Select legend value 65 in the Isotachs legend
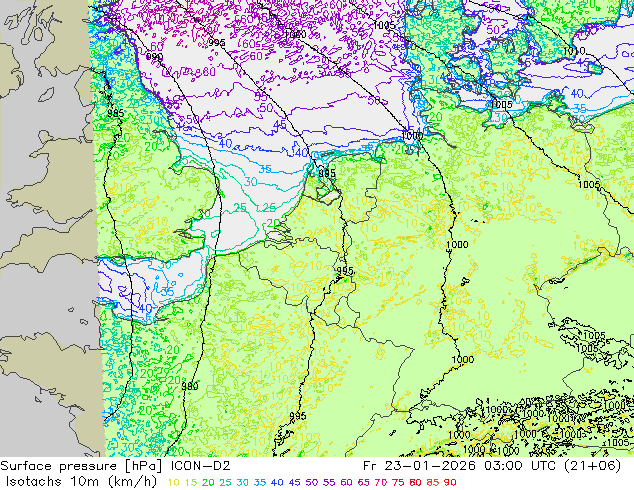This screenshot has height=490, width=634. pyautogui.click(x=364, y=482)
